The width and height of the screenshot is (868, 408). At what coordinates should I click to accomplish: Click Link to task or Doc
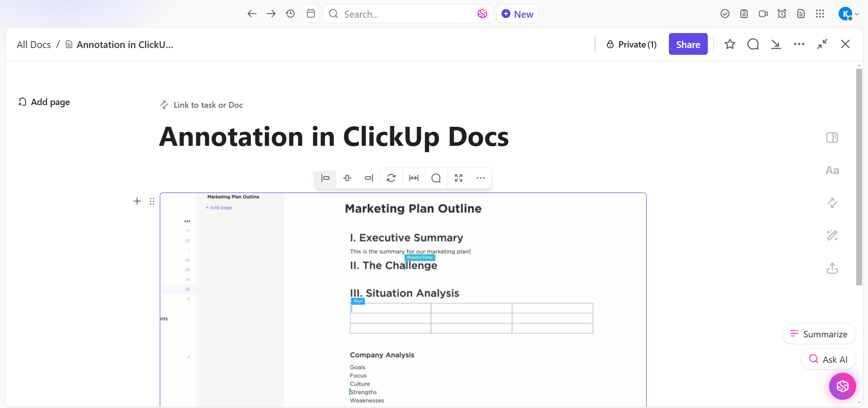[x=201, y=105]
